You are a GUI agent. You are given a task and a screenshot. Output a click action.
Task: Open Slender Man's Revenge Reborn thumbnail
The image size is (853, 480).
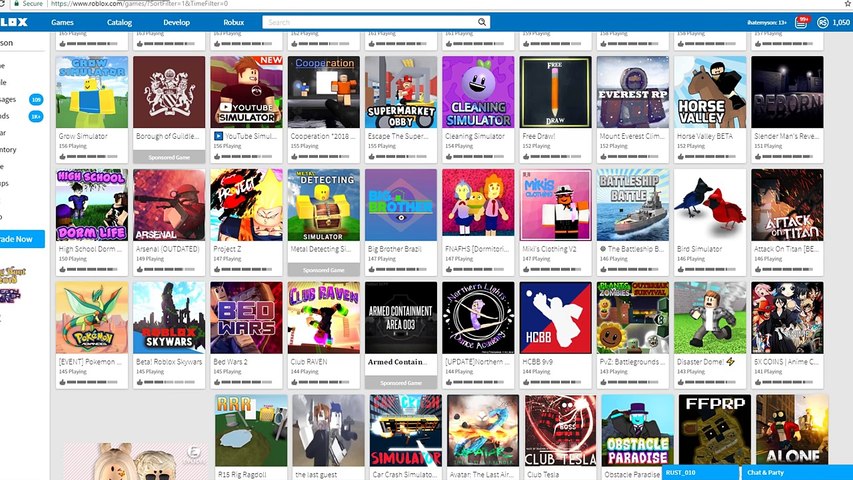787,92
